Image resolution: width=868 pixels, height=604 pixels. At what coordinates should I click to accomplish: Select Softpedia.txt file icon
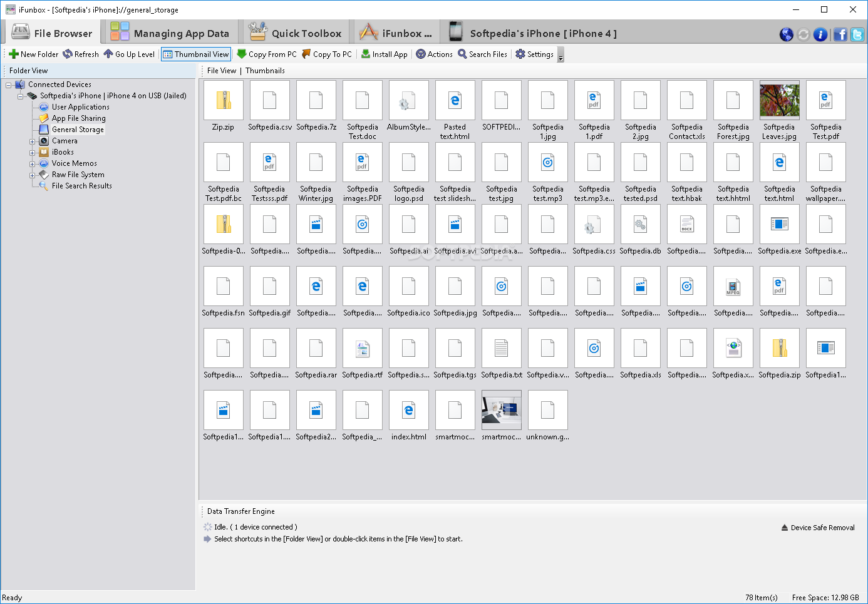click(x=502, y=348)
